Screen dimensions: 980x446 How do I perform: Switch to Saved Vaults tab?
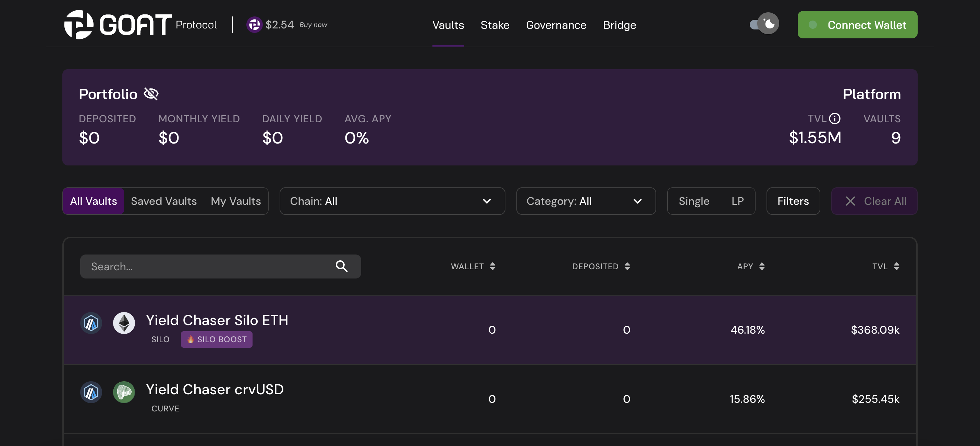(164, 201)
